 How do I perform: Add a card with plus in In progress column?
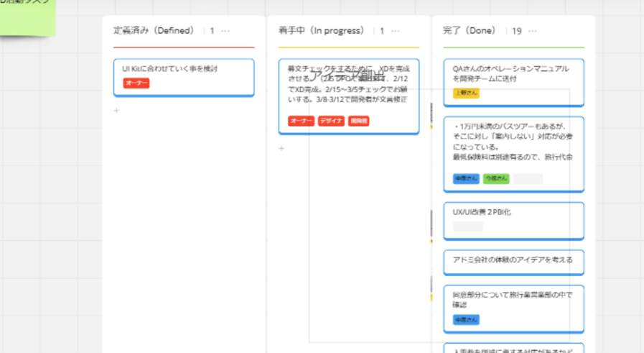point(281,149)
